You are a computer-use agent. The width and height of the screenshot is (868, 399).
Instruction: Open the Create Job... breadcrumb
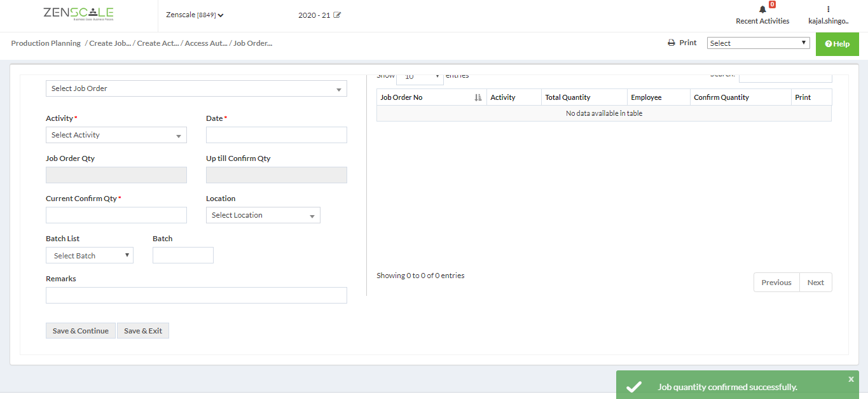point(110,43)
